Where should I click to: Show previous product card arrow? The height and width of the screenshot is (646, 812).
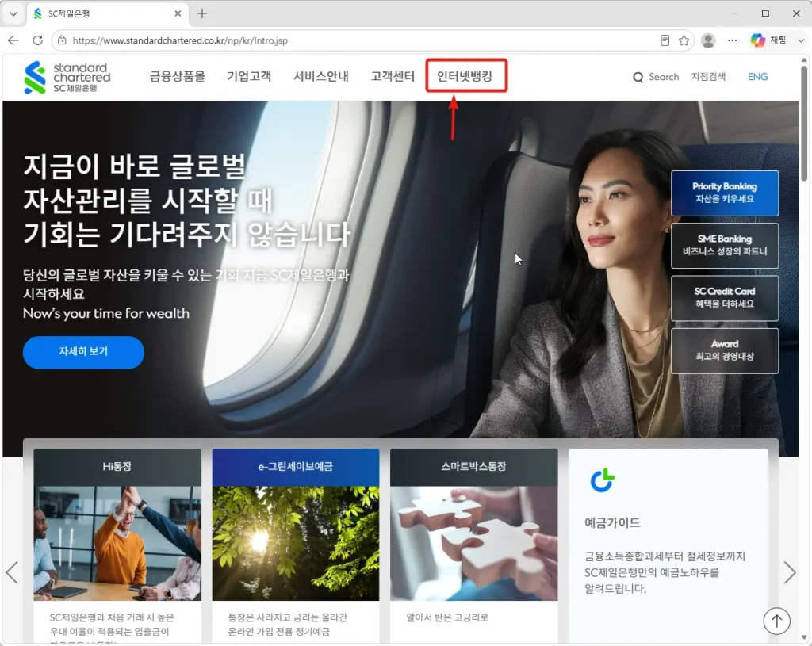click(x=12, y=572)
